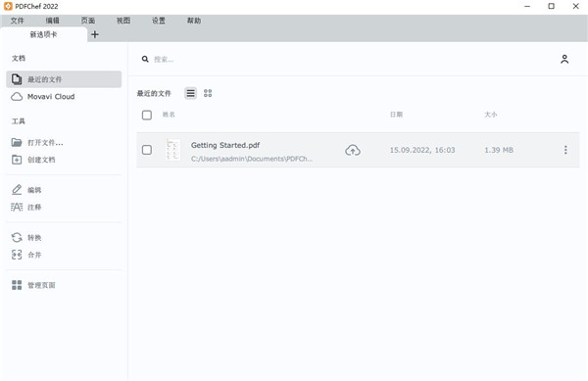The image size is (588, 381).
Task: Open the 设置 menu
Action: pos(159,21)
